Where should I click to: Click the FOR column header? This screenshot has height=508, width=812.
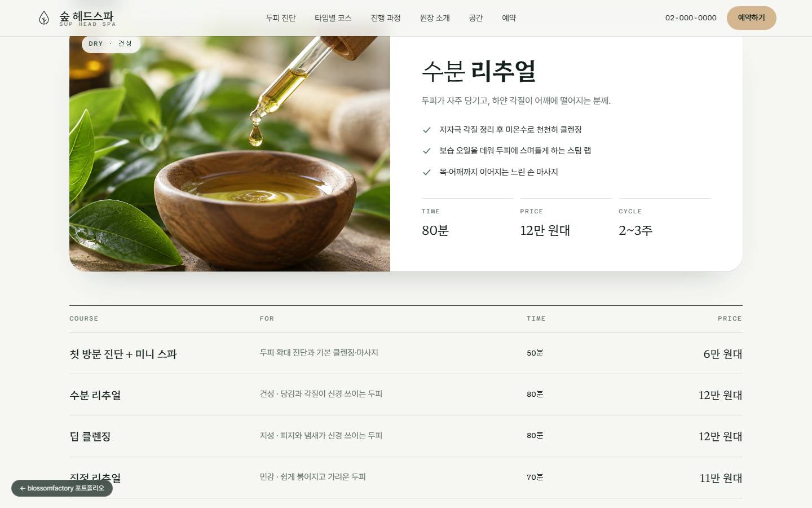pos(267,319)
